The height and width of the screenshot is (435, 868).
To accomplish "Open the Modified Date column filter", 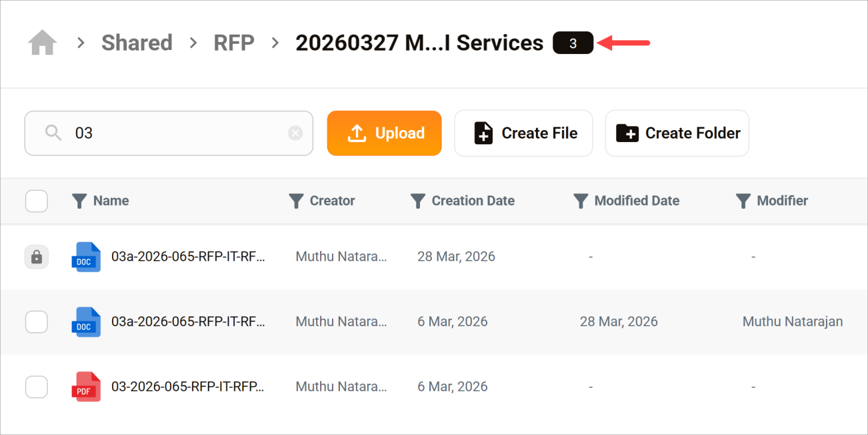I will (x=581, y=201).
